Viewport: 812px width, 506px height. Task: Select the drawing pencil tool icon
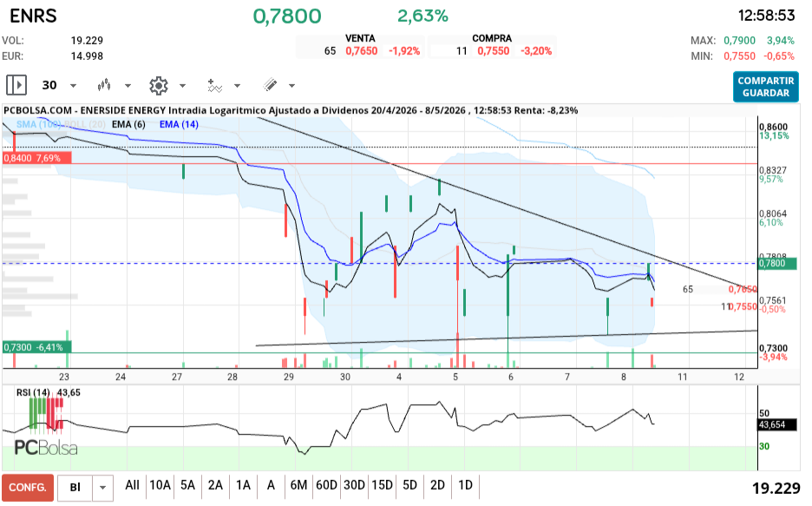click(270, 85)
